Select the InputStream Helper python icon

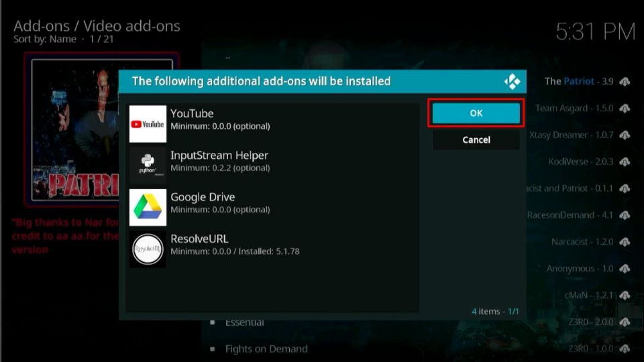pos(148,166)
